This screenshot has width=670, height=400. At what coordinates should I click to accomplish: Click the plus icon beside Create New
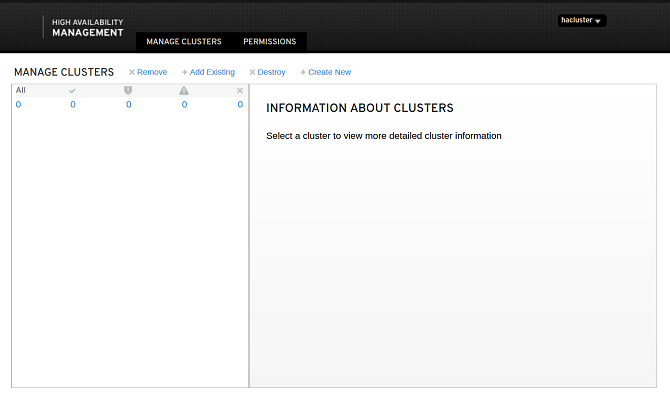pos(303,72)
